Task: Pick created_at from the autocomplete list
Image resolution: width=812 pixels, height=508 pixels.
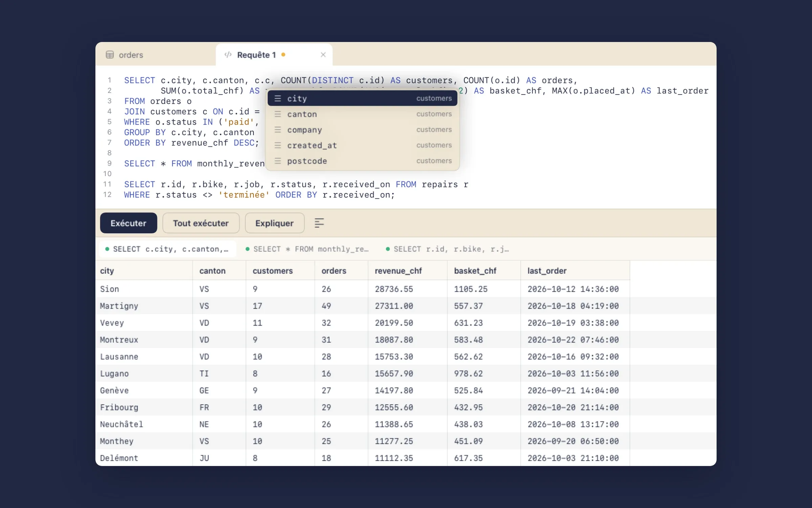Action: 362,145
